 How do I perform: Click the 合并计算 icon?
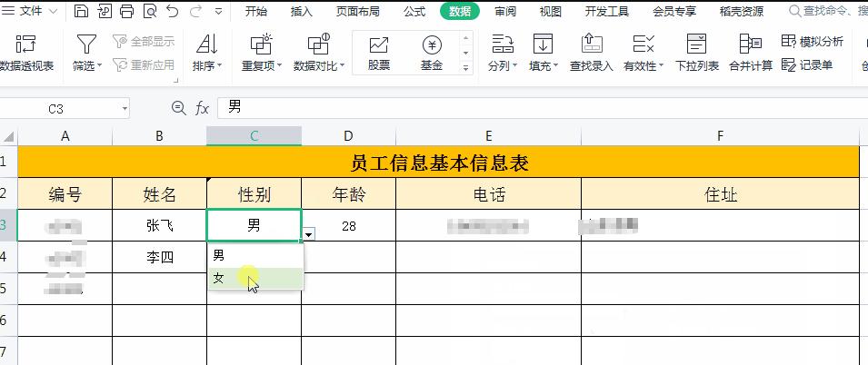click(x=751, y=44)
